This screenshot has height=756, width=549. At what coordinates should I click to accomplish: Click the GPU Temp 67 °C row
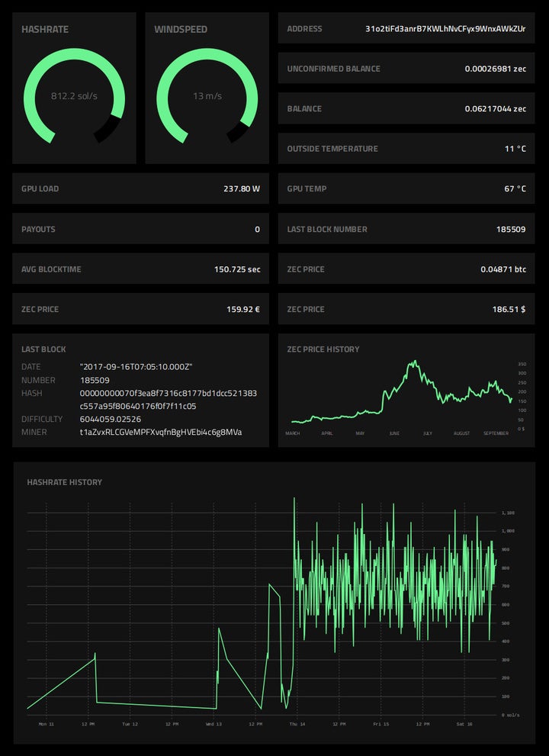pos(406,188)
